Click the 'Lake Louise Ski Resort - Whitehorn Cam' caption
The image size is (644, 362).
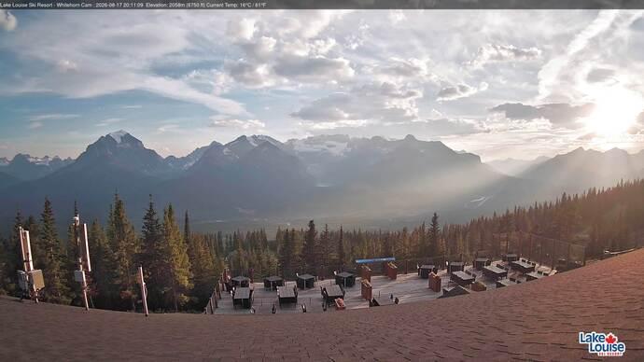(x=45, y=6)
